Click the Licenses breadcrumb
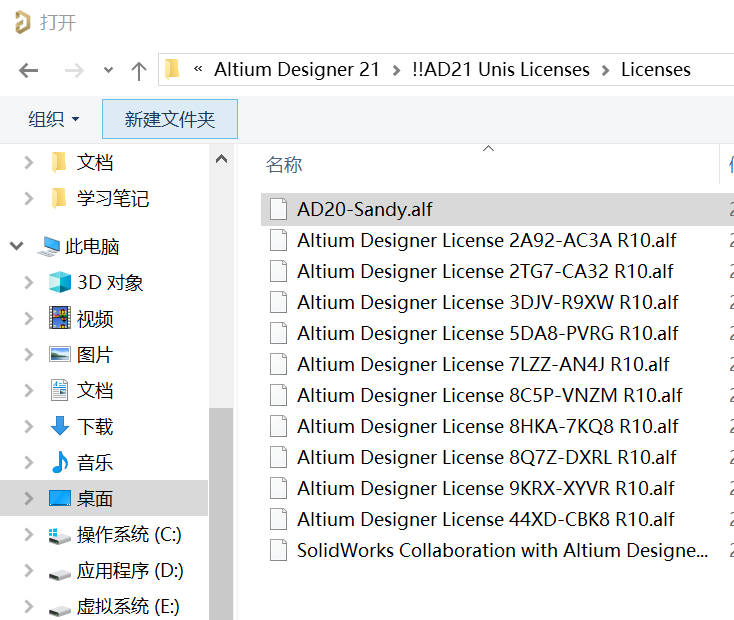734x620 pixels. 655,69
